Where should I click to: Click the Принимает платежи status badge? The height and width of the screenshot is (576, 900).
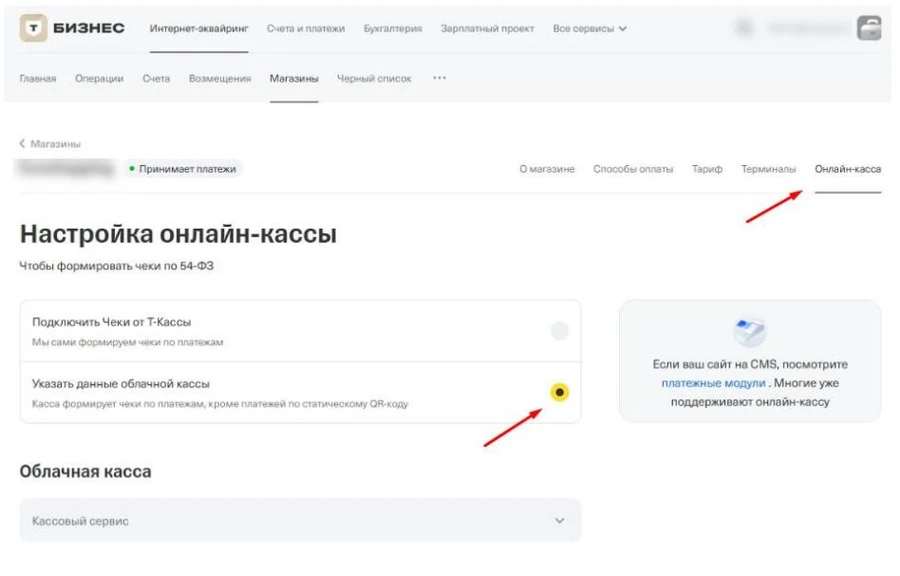coord(186,169)
